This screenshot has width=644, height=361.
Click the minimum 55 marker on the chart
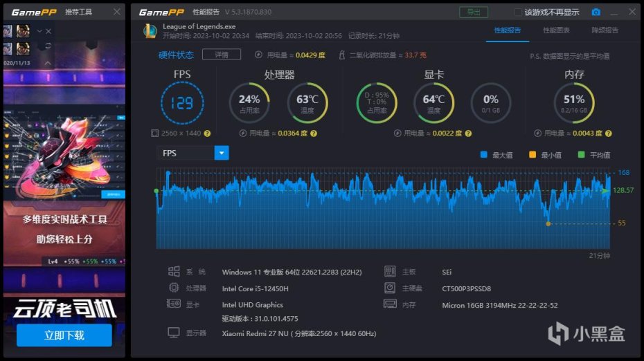pyautogui.click(x=548, y=223)
